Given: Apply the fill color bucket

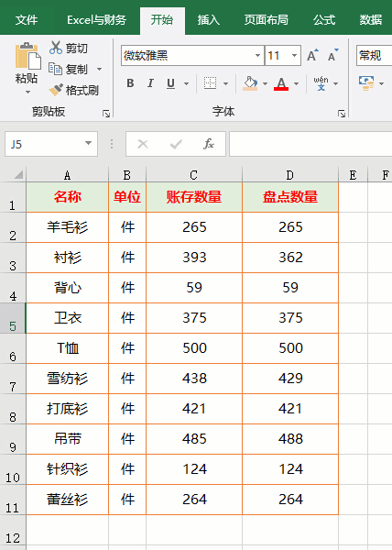Looking at the screenshot, I should (250, 83).
